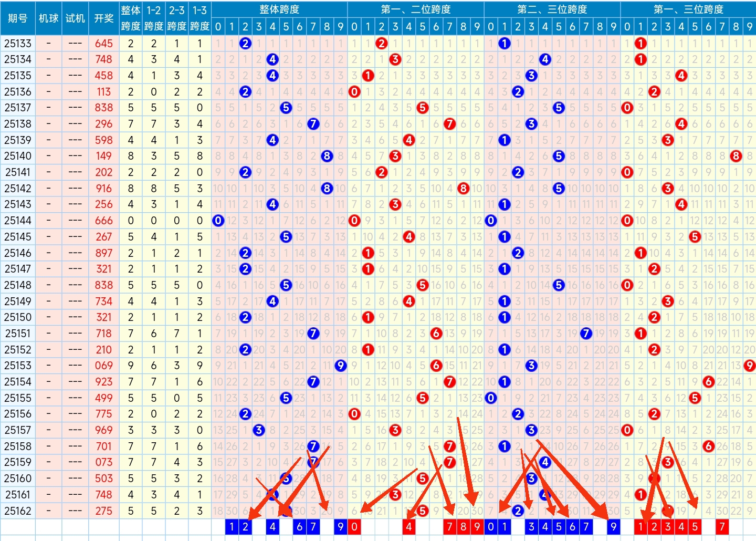
Task: Select draw number 503 in row 25160
Action: point(104,478)
